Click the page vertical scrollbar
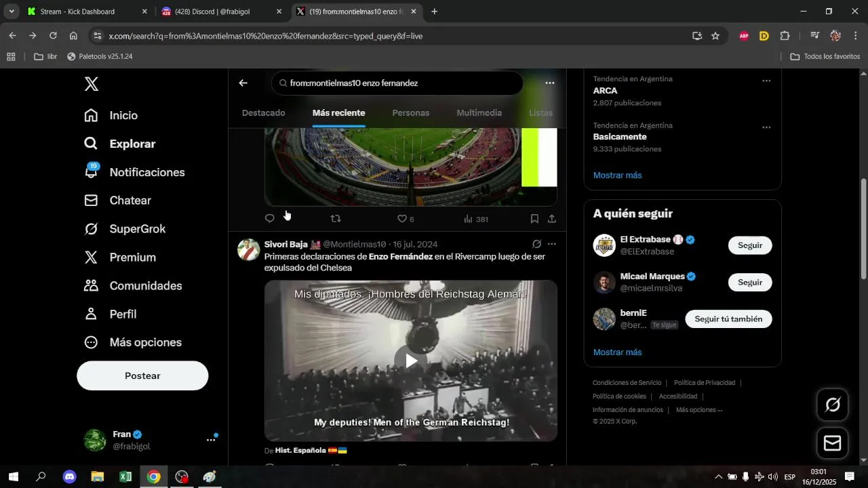This screenshot has width=868, height=488. (x=863, y=229)
